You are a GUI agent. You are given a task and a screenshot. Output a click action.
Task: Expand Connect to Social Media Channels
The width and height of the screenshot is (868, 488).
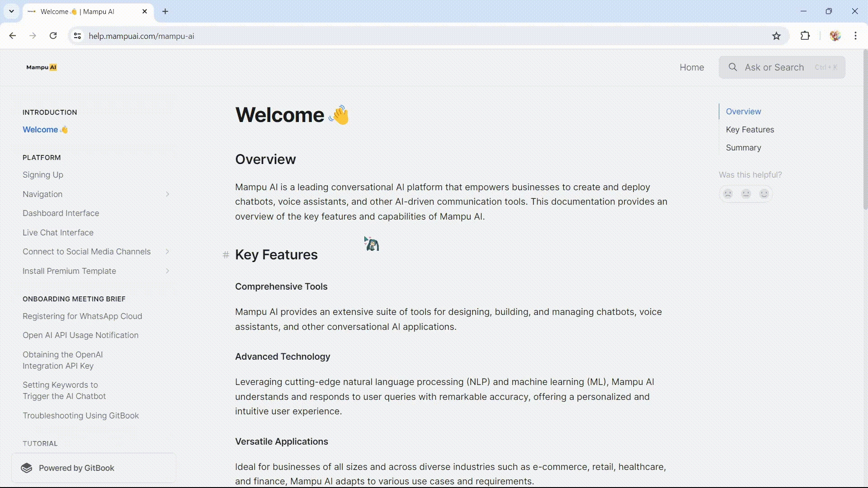pyautogui.click(x=167, y=252)
